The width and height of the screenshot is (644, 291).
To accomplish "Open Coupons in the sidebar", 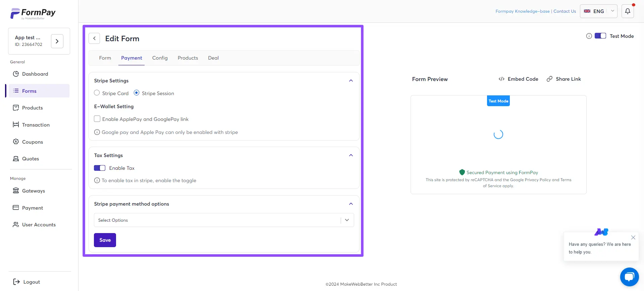I will tap(32, 142).
